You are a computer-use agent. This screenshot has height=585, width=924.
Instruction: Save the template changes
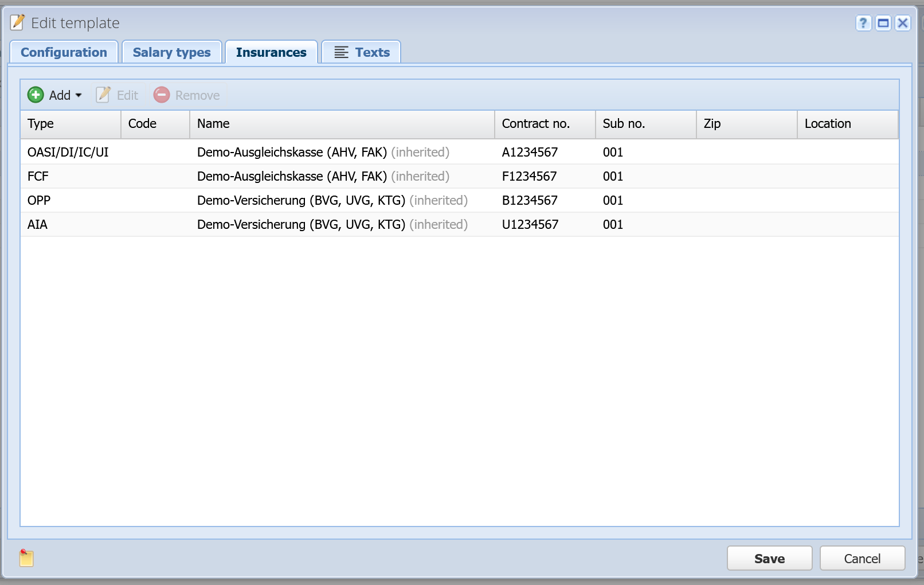769,558
